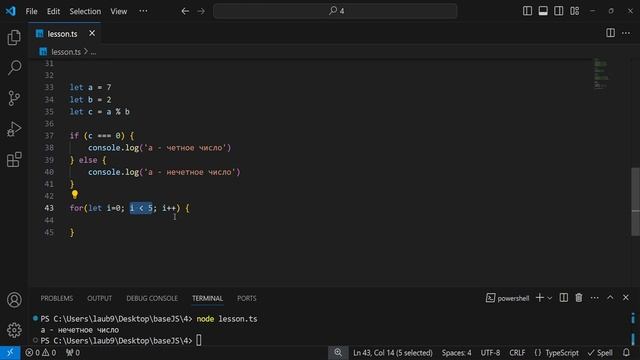Image resolution: width=640 pixels, height=360 pixels.
Task: Click lesson.ts in the breadcrumb
Action: pos(66,52)
